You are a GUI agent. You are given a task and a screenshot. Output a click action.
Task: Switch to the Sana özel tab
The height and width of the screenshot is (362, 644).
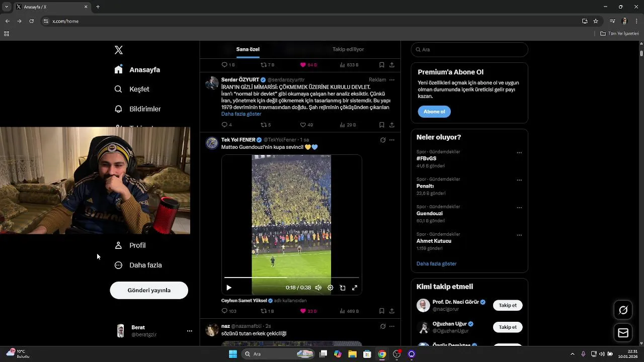248,49
